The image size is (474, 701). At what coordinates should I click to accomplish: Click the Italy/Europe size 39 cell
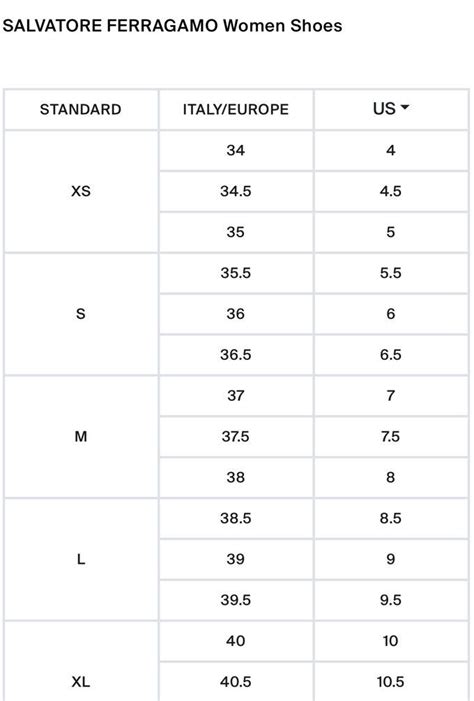click(x=236, y=559)
